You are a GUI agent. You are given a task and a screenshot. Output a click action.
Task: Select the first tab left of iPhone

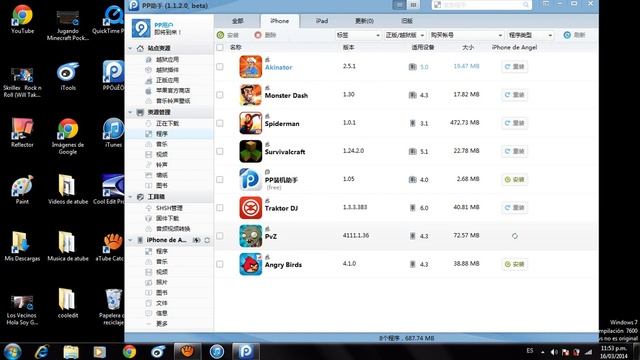[238, 21]
